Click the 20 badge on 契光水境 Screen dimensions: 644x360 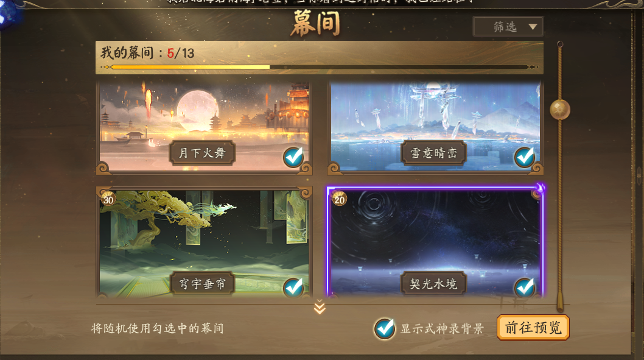[x=339, y=199]
